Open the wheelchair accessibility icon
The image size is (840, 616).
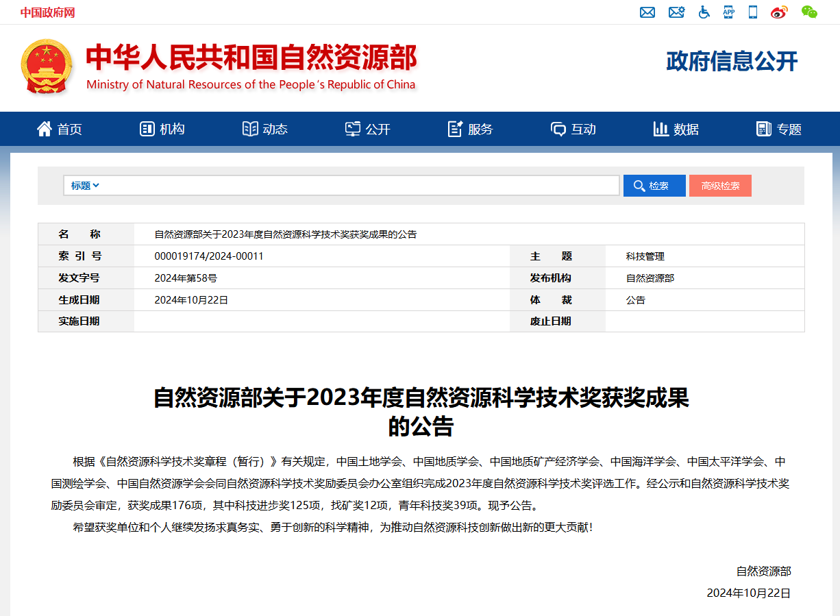tap(704, 12)
